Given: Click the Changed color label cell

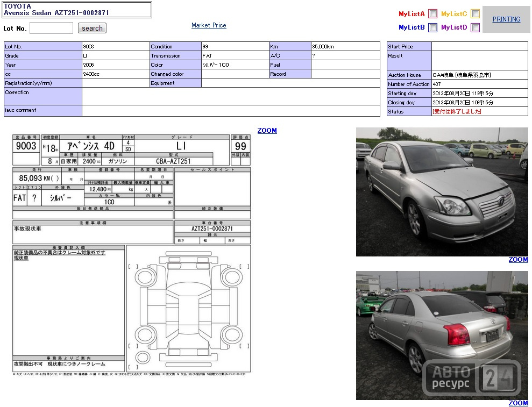Looking at the screenshot, I should coord(176,74).
